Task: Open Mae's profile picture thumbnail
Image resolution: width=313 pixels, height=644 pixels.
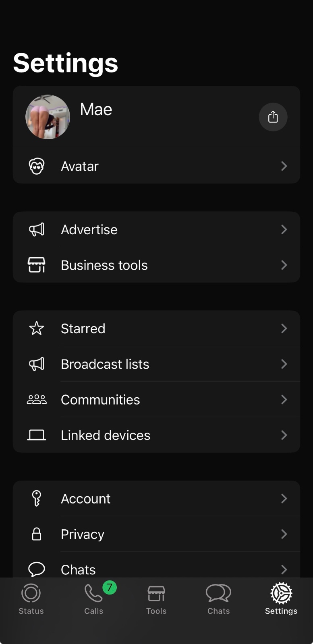Action: [x=48, y=117]
